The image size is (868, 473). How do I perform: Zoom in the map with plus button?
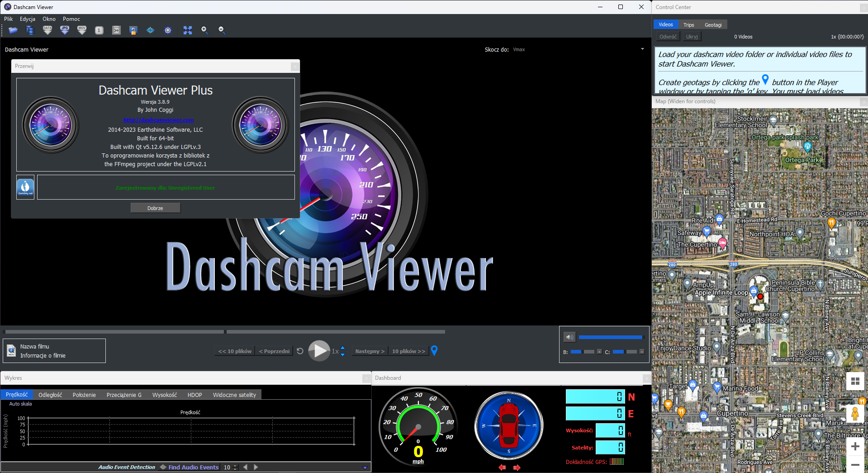point(855,446)
